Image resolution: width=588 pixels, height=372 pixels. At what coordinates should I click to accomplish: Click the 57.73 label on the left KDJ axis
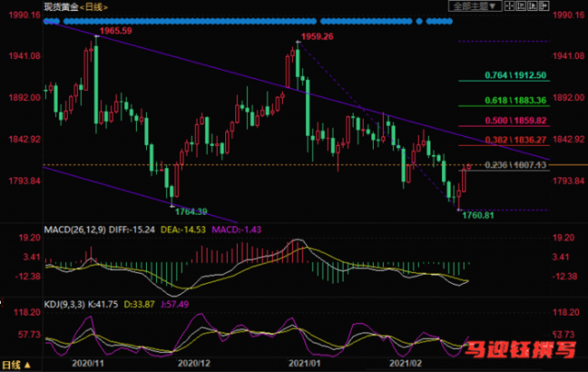29,334
